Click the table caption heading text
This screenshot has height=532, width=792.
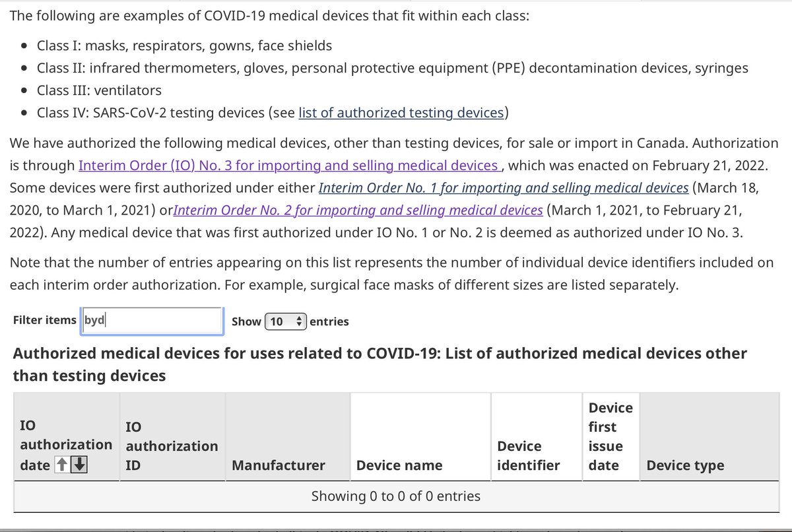pos(380,364)
